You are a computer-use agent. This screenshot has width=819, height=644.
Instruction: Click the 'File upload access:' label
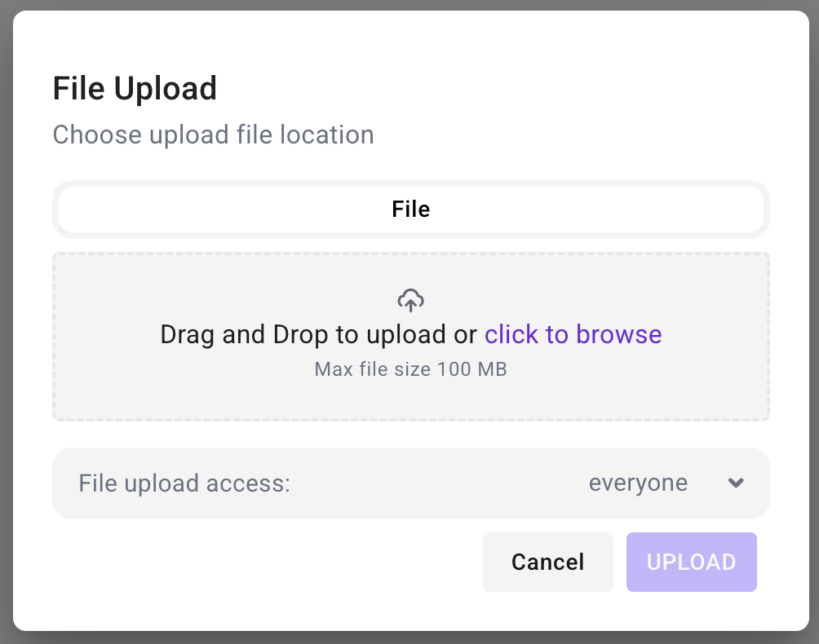(x=184, y=483)
